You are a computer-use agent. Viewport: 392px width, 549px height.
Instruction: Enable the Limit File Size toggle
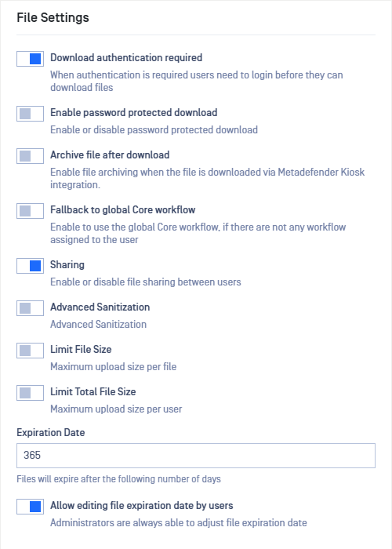pos(30,351)
